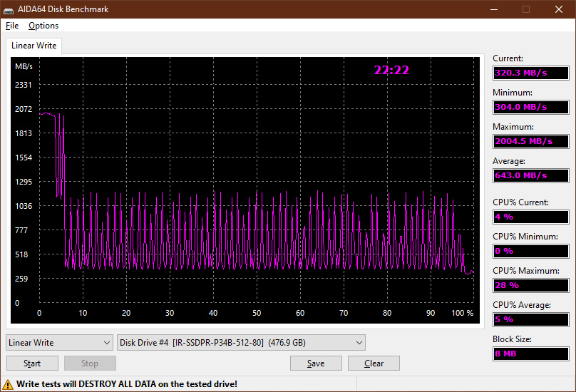Click the 10 label on horizontal axis
This screenshot has height=392, width=576.
pyautogui.click(x=83, y=313)
